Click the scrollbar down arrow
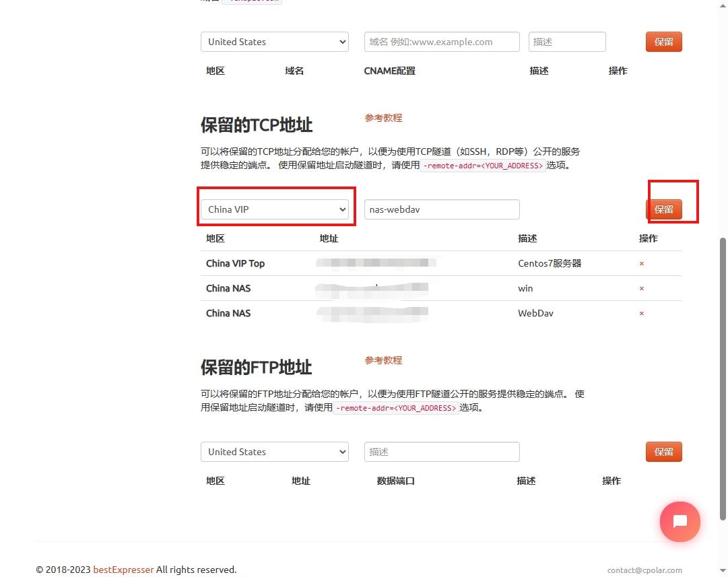 [723, 570]
